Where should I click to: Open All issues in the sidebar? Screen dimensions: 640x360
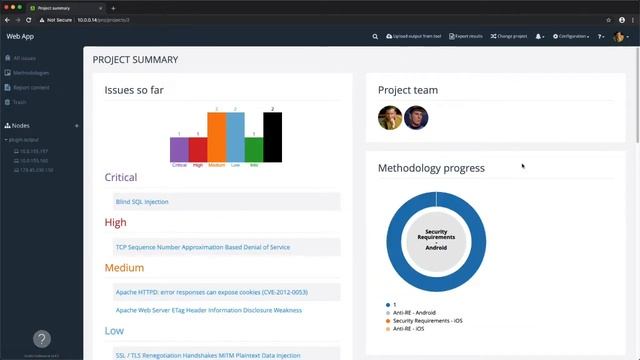(x=20, y=58)
